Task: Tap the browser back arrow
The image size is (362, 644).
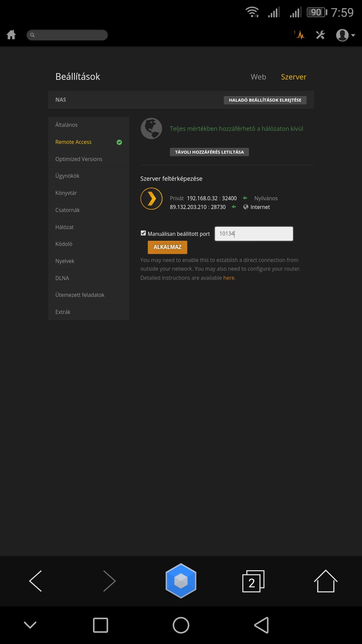Action: (x=36, y=581)
